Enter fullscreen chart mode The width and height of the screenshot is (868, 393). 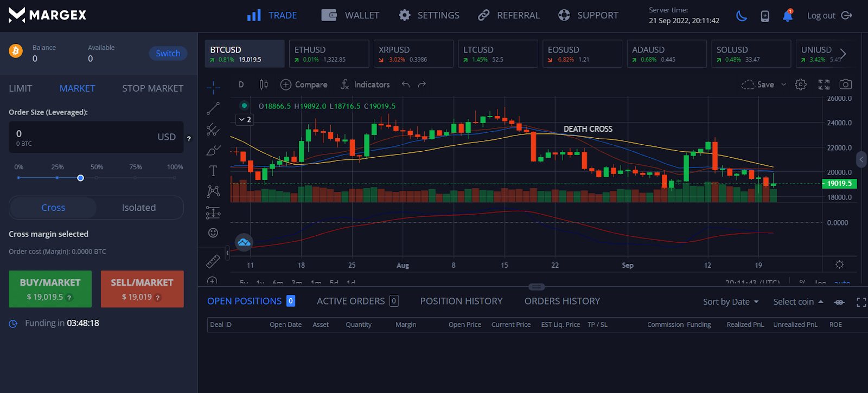[x=824, y=85]
